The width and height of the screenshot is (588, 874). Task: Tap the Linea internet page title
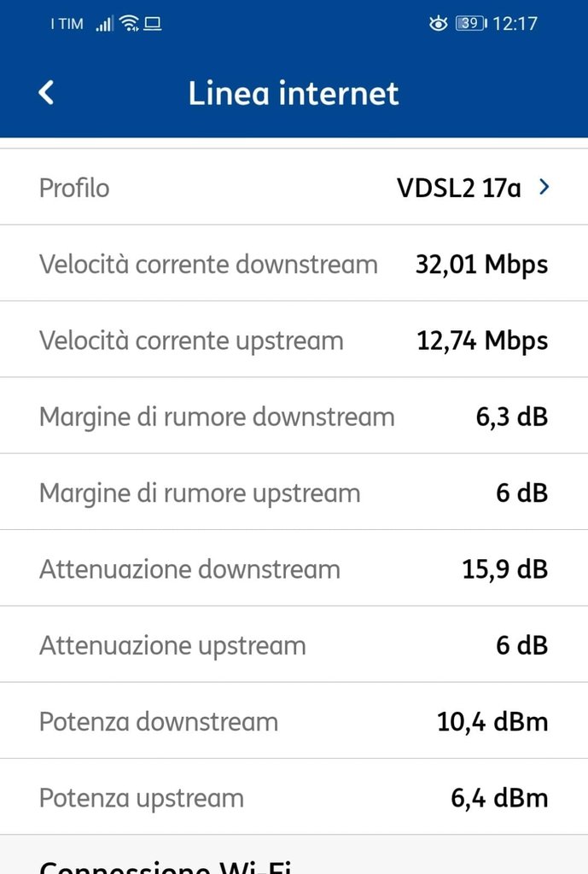click(294, 93)
